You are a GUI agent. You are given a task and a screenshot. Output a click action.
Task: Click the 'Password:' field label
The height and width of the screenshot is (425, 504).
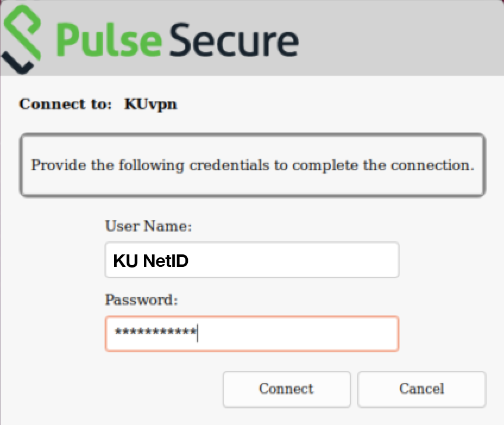pyautogui.click(x=134, y=300)
